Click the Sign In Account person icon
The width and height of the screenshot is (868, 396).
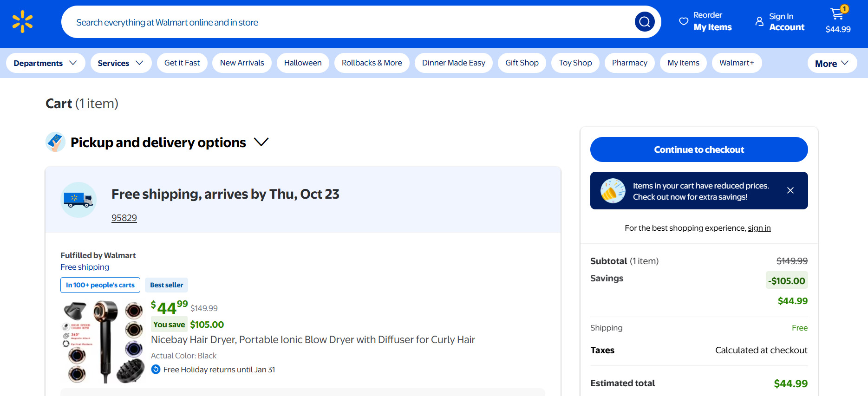tap(759, 21)
